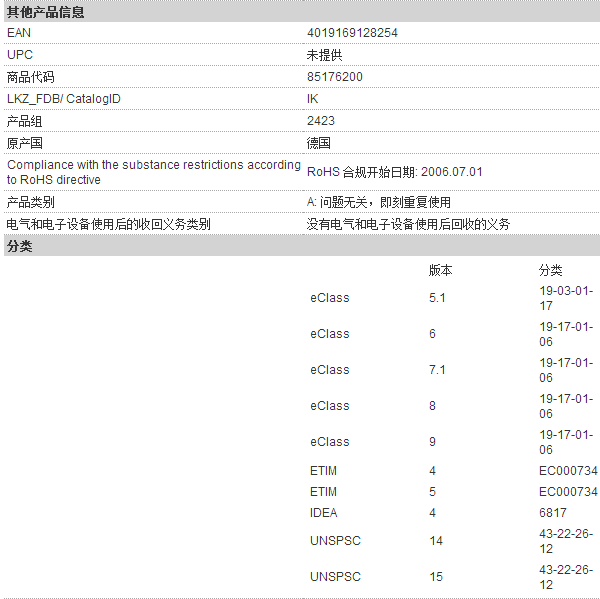Select IDEA classification code 6817

point(553,513)
